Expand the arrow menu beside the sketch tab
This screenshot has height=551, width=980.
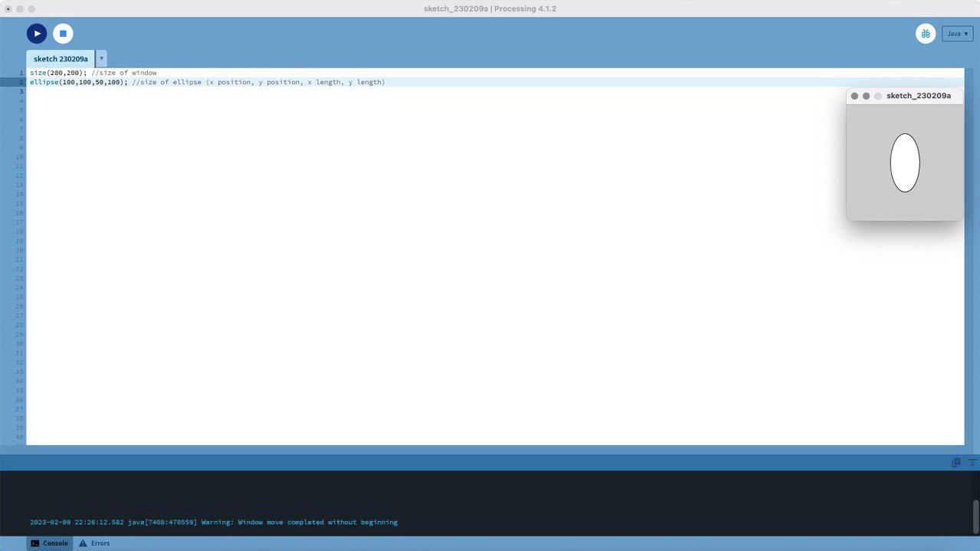[x=101, y=59]
